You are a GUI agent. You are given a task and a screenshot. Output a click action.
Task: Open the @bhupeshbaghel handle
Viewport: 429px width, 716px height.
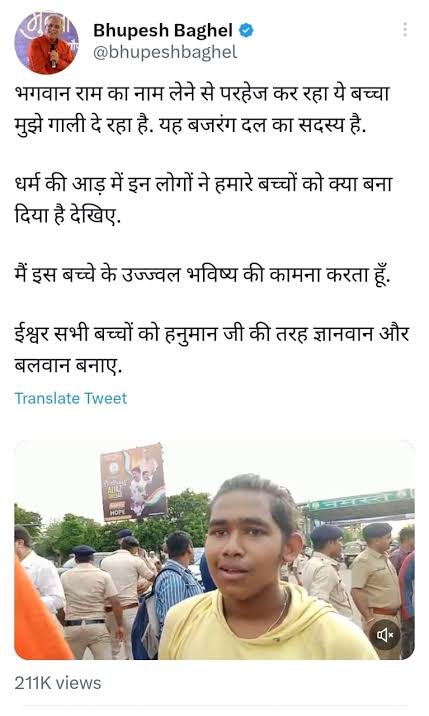165,52
